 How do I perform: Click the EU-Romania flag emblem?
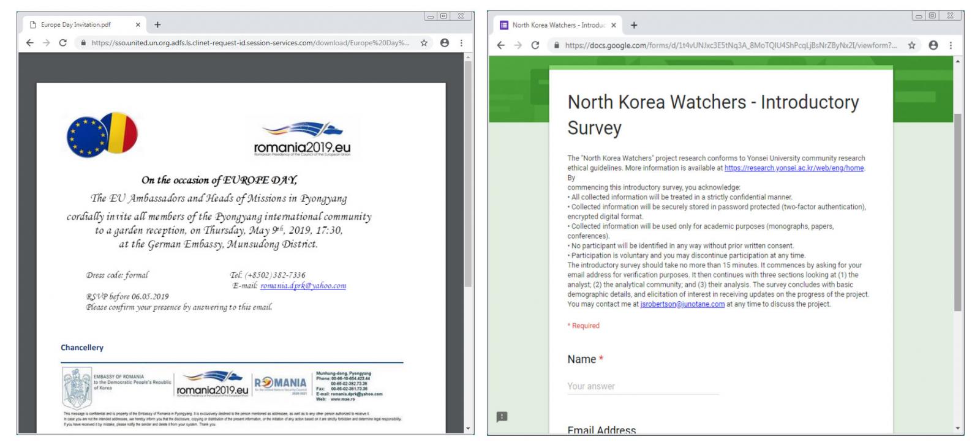102,134
